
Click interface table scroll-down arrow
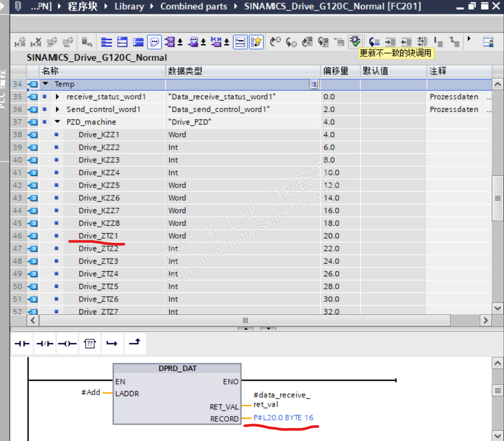[x=498, y=308]
